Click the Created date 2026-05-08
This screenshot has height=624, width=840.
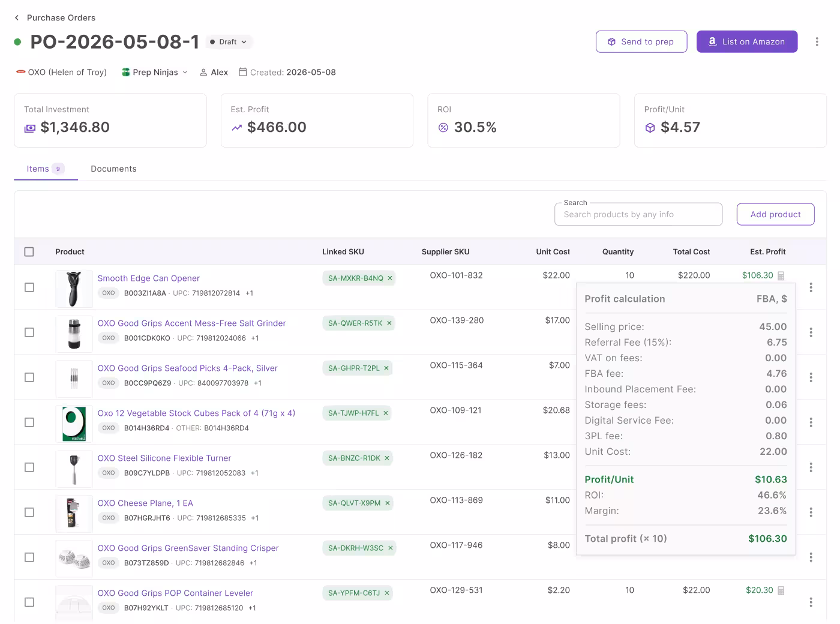pos(287,72)
